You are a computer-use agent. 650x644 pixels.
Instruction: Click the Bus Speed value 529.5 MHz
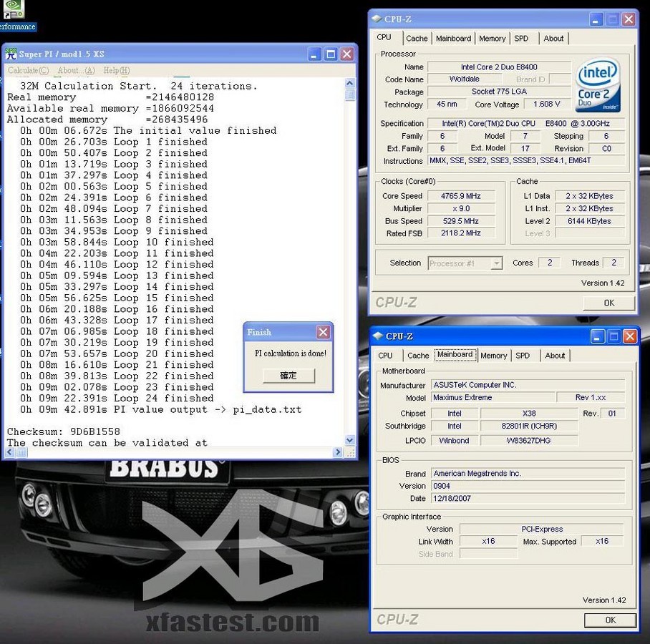tap(461, 221)
